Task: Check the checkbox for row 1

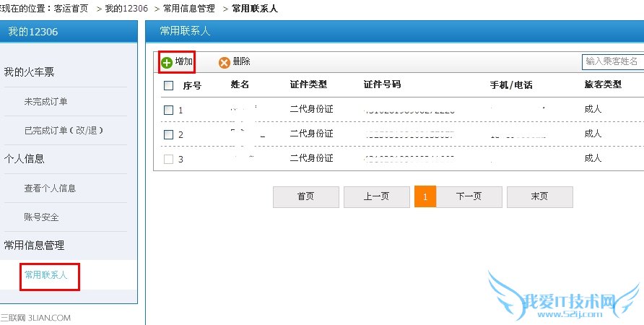Action: tap(168, 110)
